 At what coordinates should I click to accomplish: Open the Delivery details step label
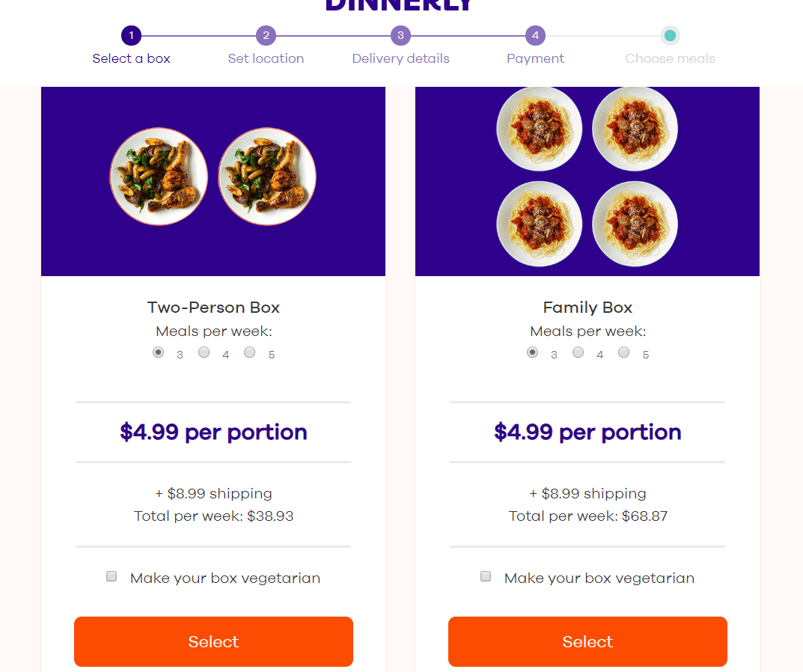coord(400,58)
